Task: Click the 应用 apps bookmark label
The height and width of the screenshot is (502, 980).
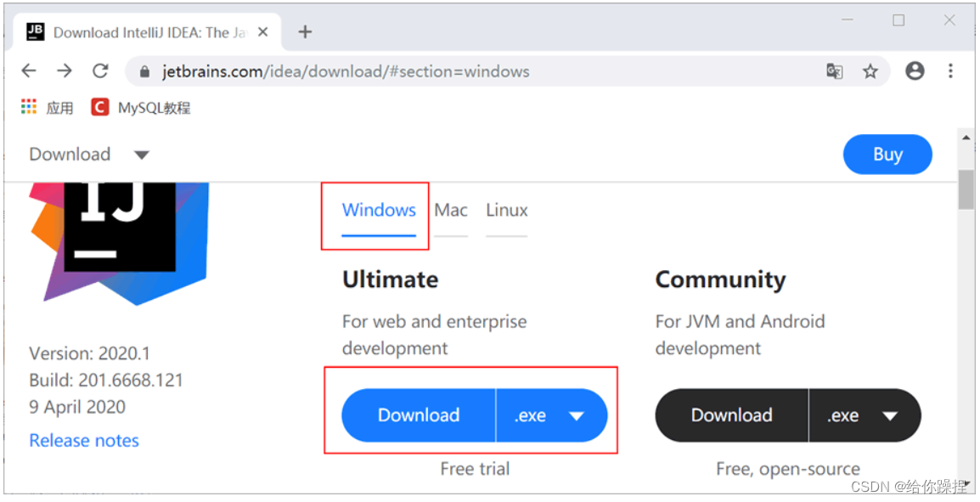Action: 59,108
